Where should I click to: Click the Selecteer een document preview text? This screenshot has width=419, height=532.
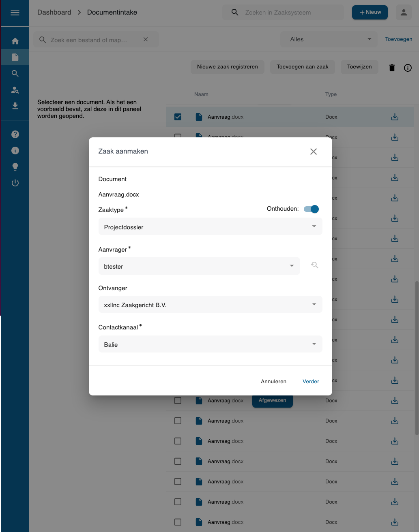[x=89, y=109]
